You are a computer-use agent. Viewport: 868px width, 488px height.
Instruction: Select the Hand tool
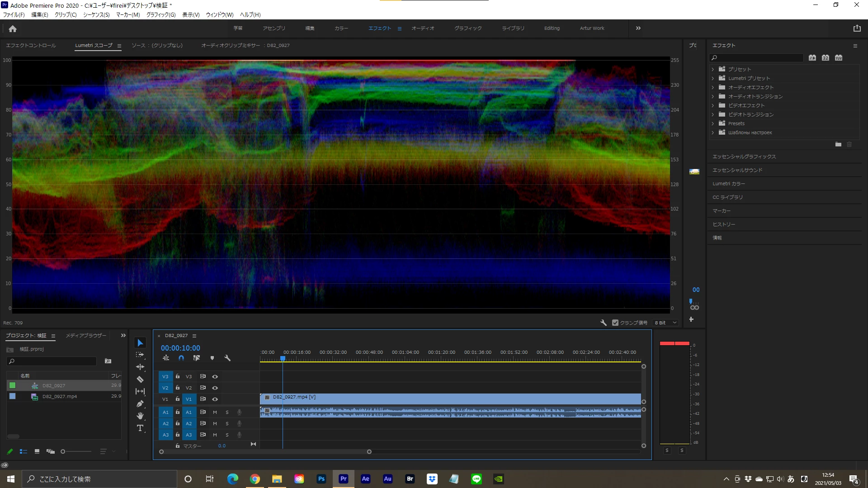click(x=140, y=416)
